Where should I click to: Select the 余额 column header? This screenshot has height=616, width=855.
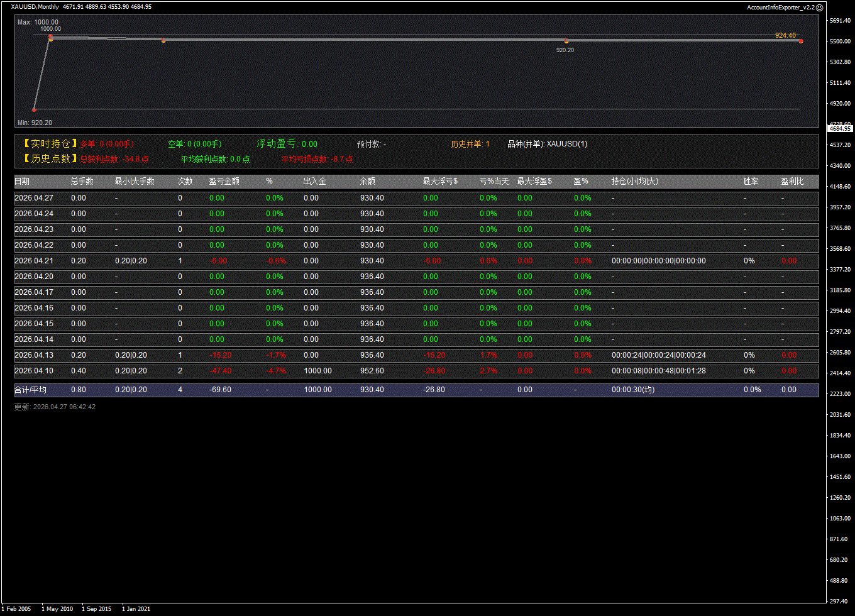367,182
